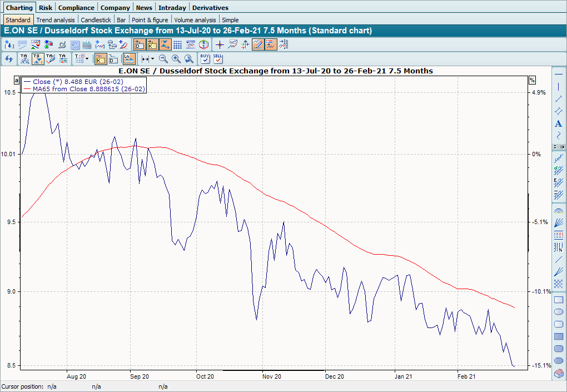
Task: Switch to the Candlestick chart tab
Action: point(96,20)
